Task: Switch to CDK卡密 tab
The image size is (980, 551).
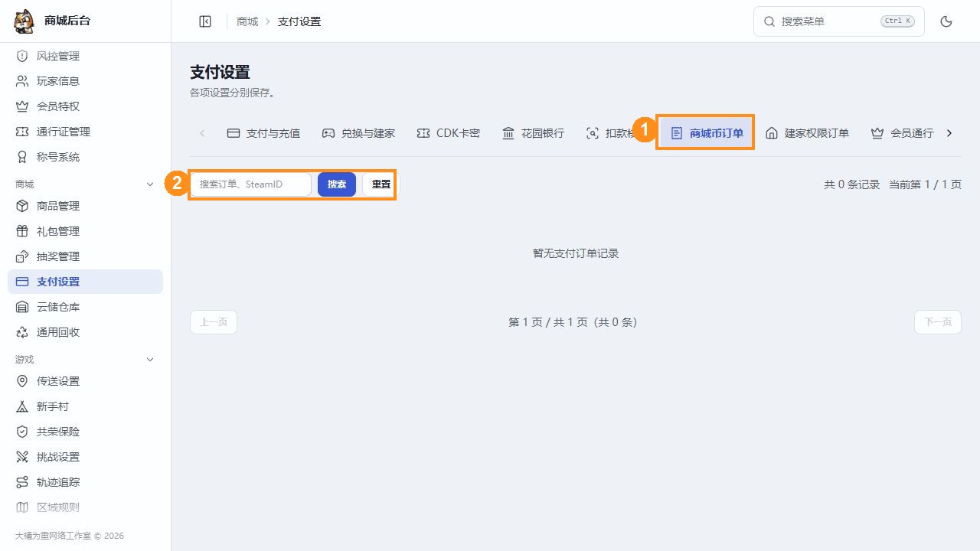Action: click(x=448, y=133)
